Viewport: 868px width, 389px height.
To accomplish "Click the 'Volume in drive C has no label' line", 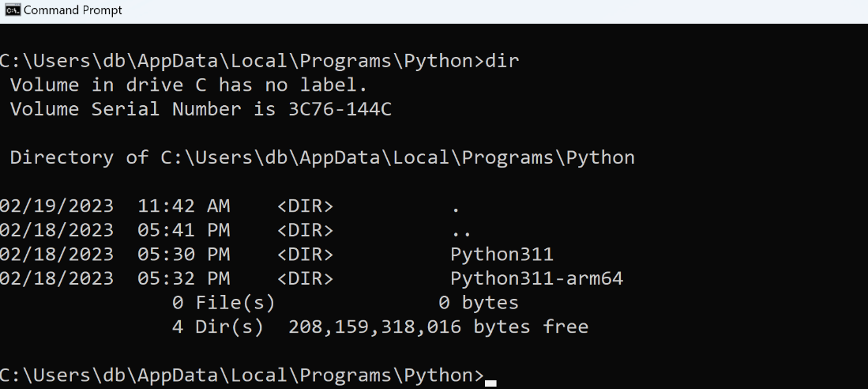I will [189, 85].
